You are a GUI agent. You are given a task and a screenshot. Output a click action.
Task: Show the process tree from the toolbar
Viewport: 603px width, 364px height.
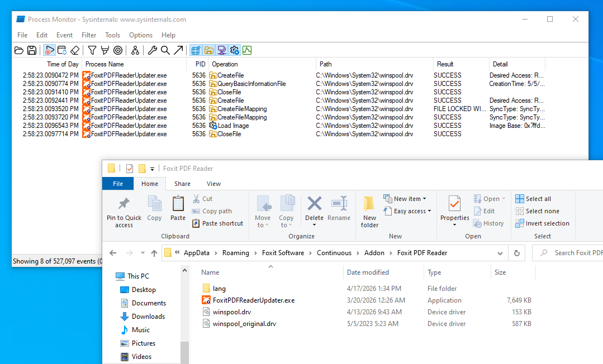pyautogui.click(x=135, y=50)
